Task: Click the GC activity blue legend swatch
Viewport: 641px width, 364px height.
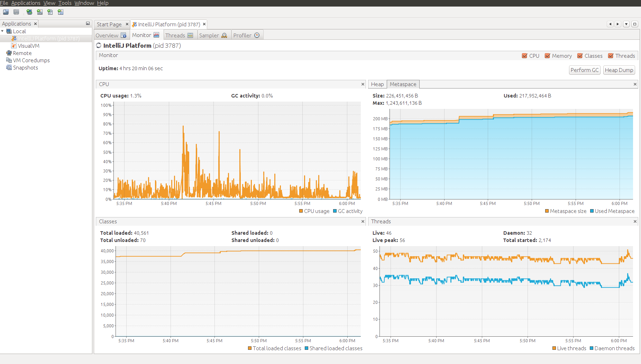Action: [x=335, y=211]
